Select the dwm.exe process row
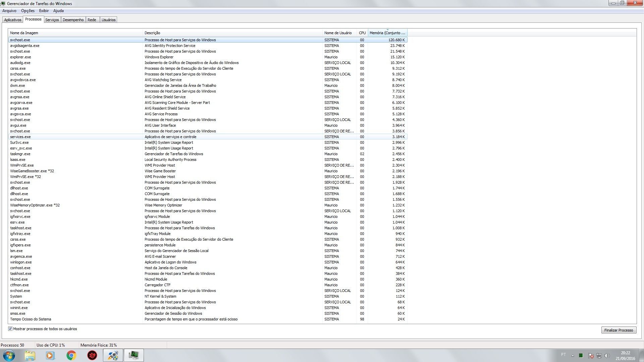Screen dimensions: 644x362 [208, 85]
